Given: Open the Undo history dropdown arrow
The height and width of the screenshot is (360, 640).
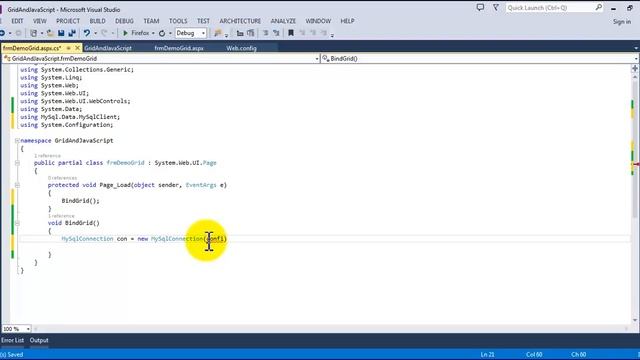Looking at the screenshot, I should tap(95, 33).
